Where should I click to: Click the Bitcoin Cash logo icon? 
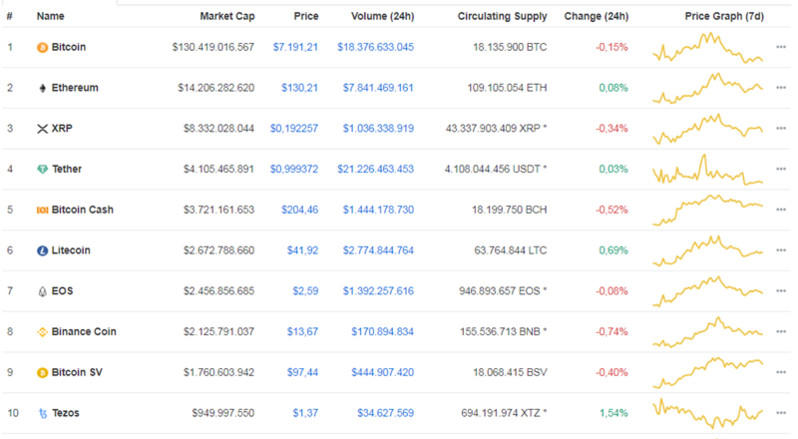tap(42, 210)
